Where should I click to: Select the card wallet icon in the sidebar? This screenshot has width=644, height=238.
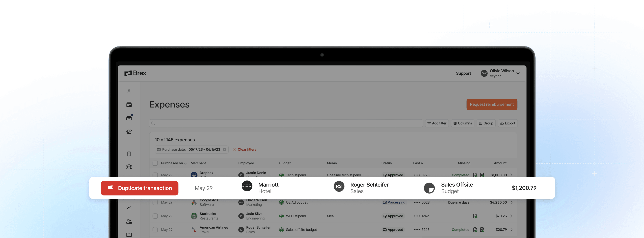[129, 104]
